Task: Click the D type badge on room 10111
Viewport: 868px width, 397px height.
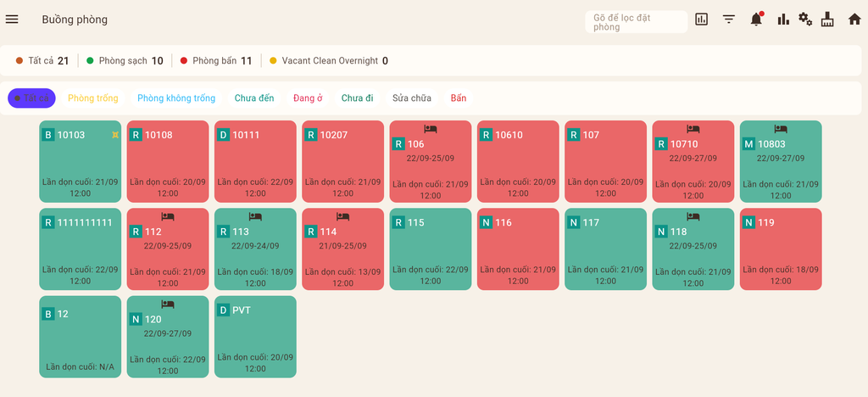Action: point(223,135)
